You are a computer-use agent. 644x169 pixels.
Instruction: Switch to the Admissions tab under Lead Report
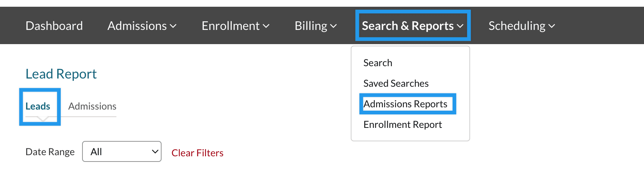tap(92, 106)
